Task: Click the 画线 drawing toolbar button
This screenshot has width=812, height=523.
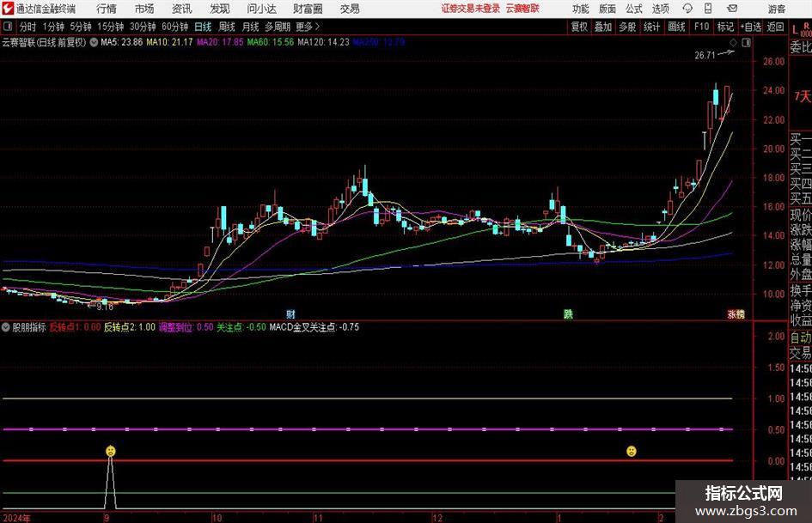Action: click(x=677, y=27)
